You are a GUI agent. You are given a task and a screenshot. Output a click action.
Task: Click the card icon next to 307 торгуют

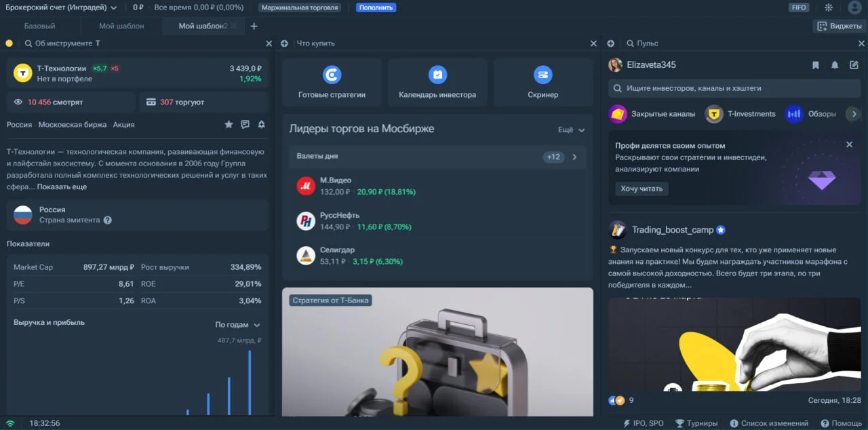pos(151,102)
